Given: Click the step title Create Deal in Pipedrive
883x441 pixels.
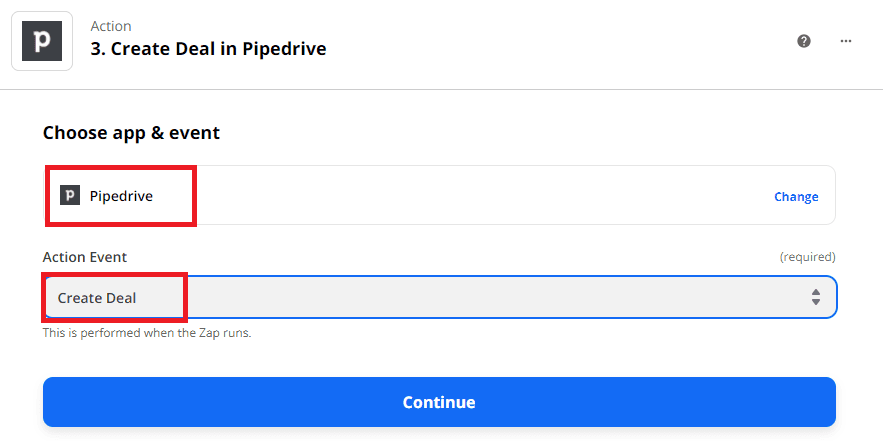Looking at the screenshot, I should [x=208, y=49].
